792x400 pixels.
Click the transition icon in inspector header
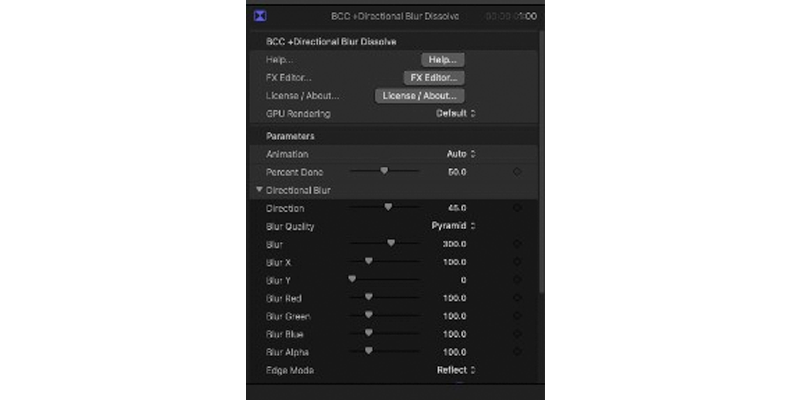tap(260, 16)
